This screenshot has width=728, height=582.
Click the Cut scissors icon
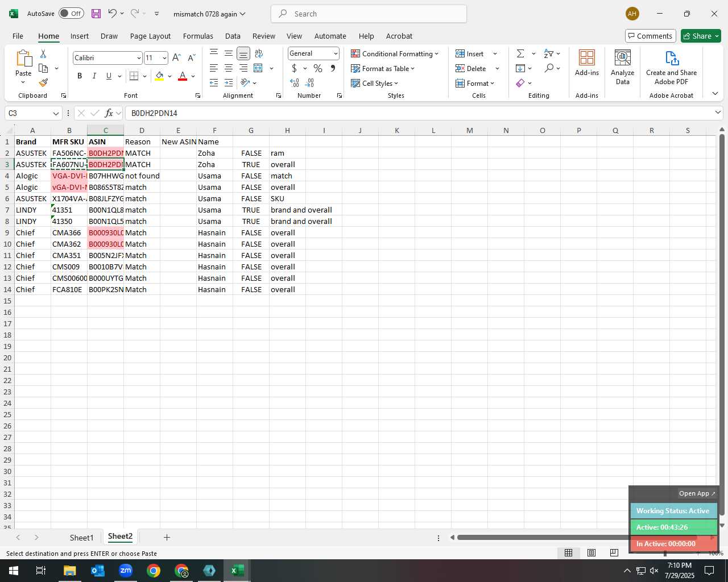43,53
